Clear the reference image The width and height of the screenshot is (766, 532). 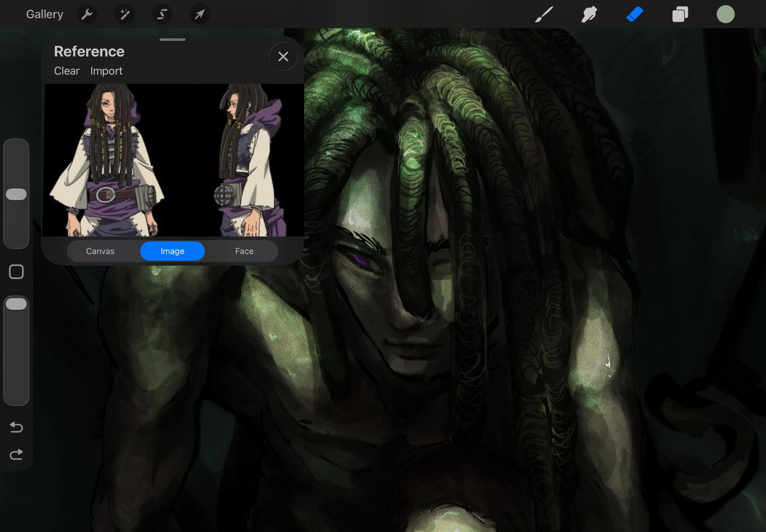[x=67, y=71]
